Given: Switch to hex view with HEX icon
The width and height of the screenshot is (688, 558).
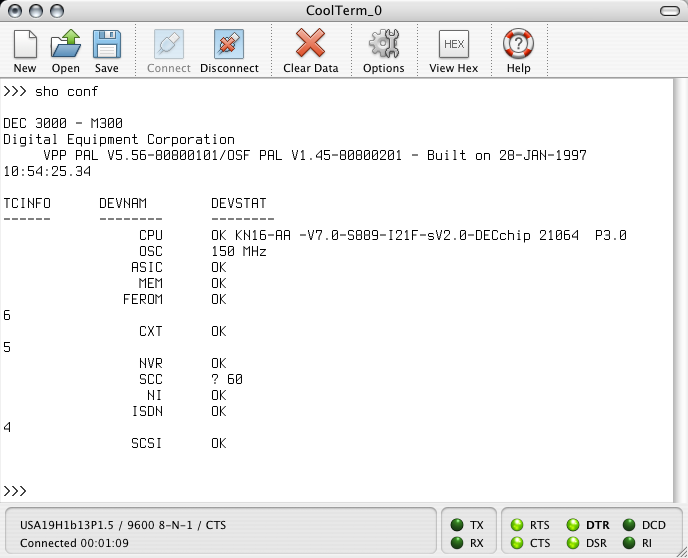Looking at the screenshot, I should pyautogui.click(x=454, y=44).
